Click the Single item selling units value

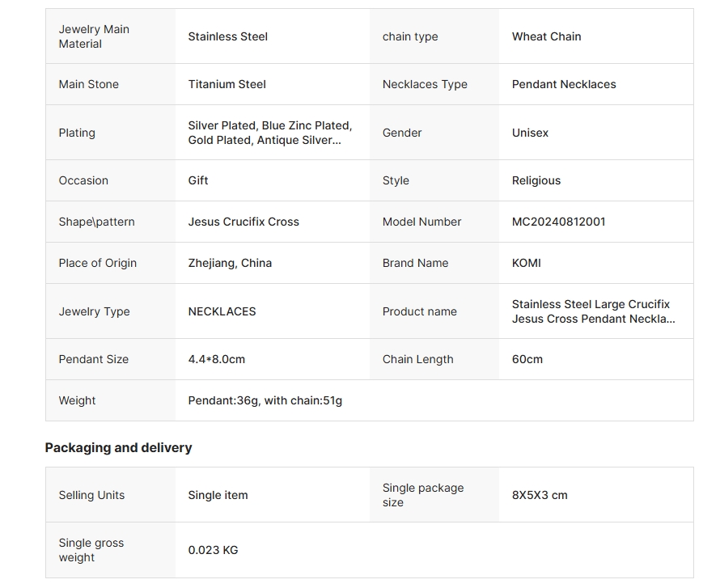coord(218,495)
